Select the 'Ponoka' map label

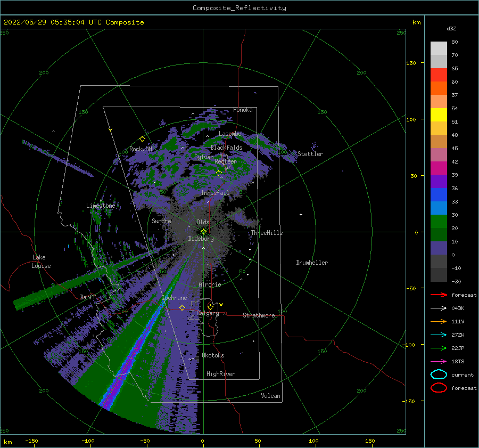pos(243,110)
